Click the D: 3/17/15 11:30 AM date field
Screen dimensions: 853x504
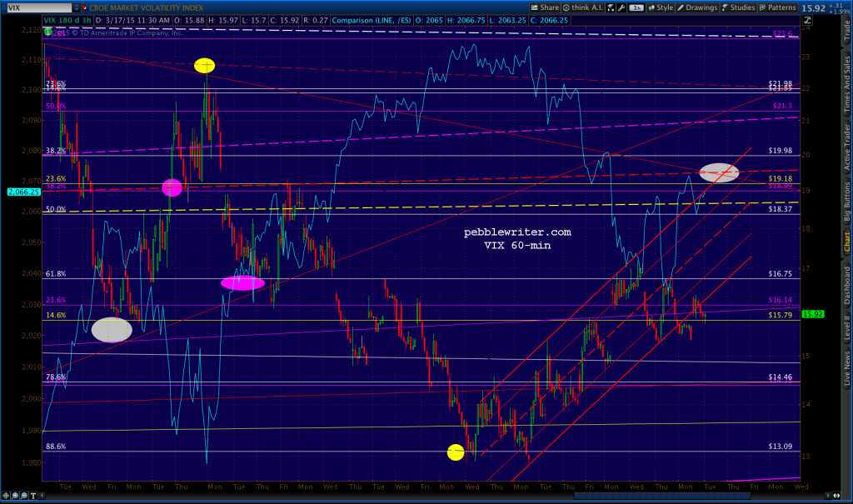(132, 20)
